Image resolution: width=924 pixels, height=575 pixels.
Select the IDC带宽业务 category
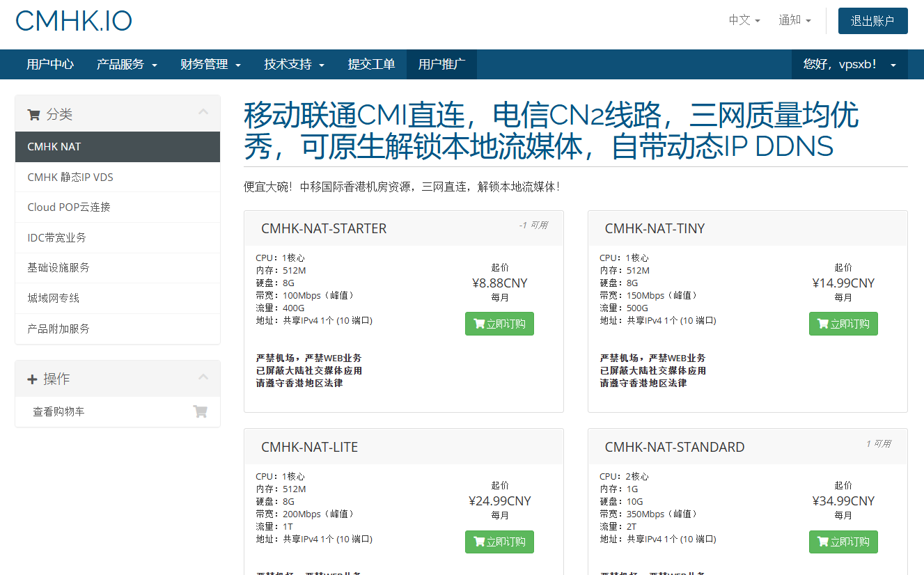click(x=118, y=237)
